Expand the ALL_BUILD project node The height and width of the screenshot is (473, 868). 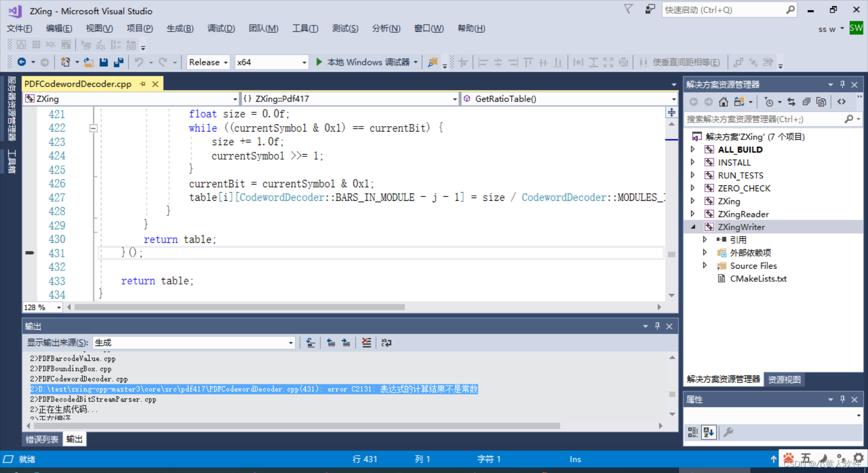693,149
